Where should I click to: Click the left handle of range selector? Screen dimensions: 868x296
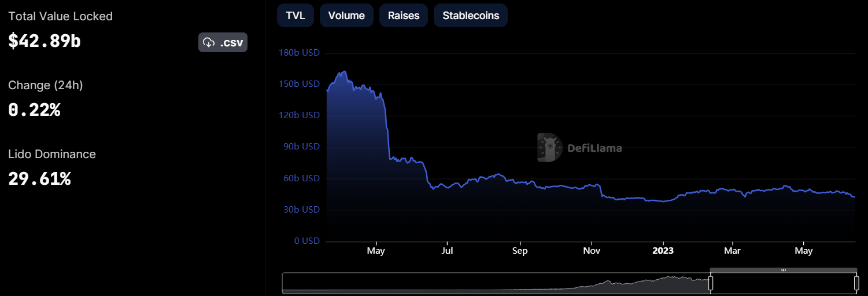(711, 283)
